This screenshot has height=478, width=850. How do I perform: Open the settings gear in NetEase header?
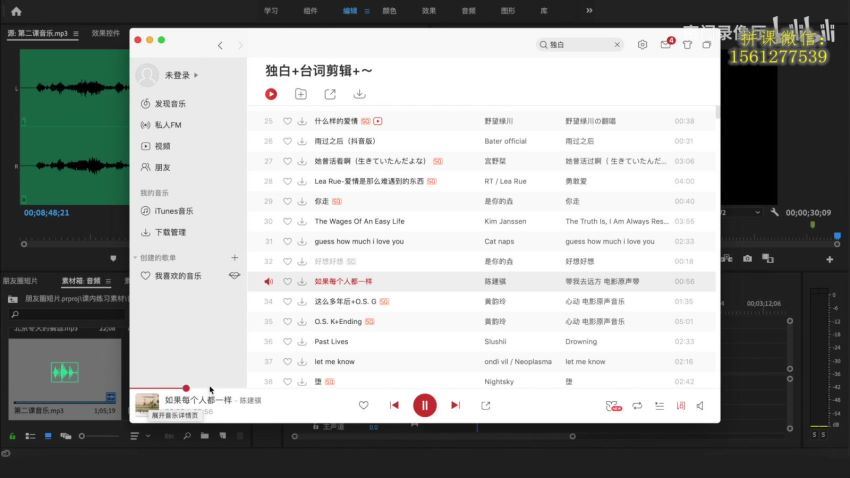coord(642,45)
